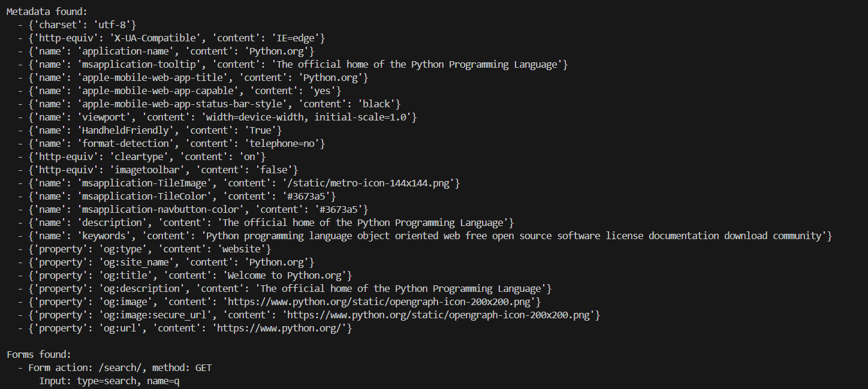This screenshot has height=389, width=868.
Task: Open the og:image:secure_url link
Action: [x=441, y=315]
